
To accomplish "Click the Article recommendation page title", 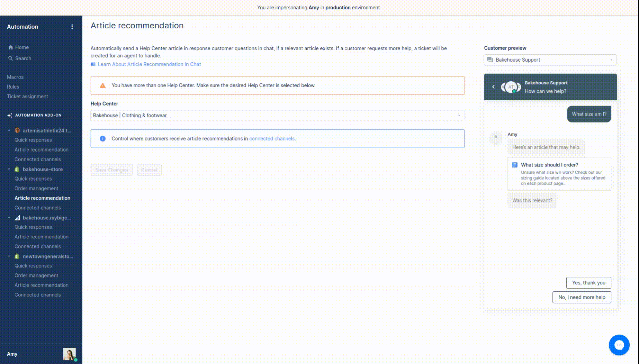I will click(137, 26).
